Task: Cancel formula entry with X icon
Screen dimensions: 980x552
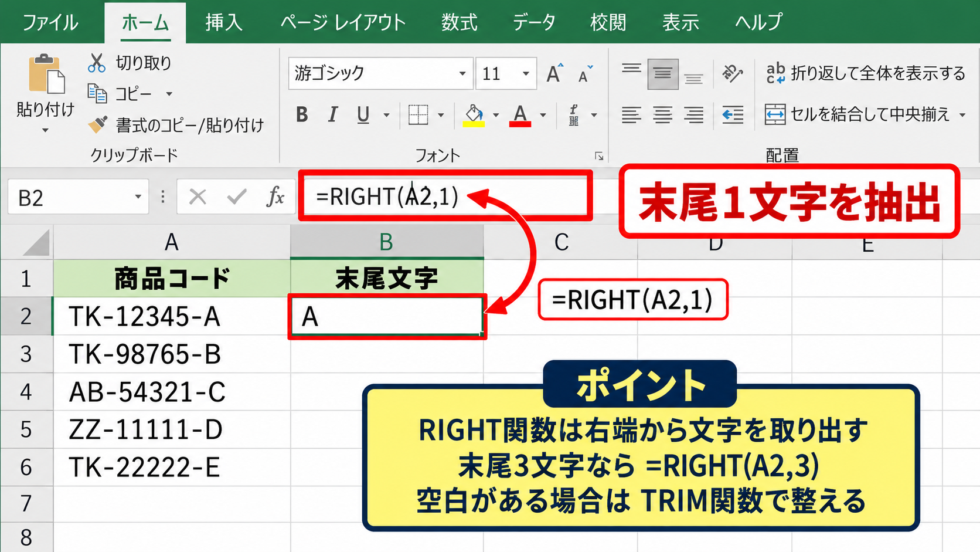Action: [198, 197]
